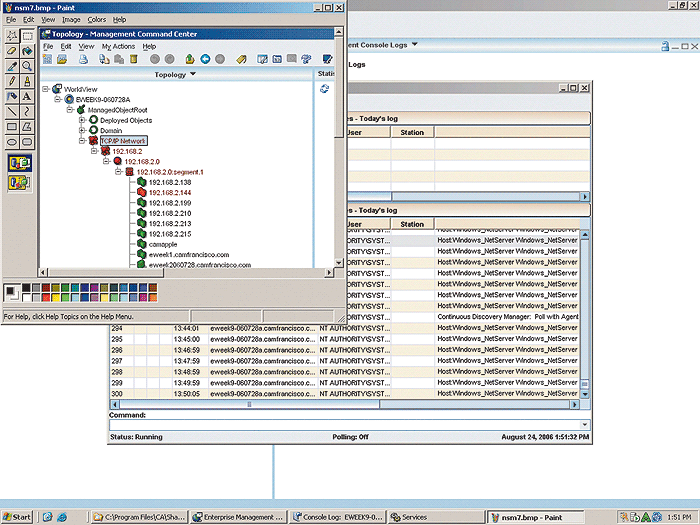This screenshot has height=525, width=700.
Task: Pick the Fill With Color bucket tool
Action: [x=27, y=50]
